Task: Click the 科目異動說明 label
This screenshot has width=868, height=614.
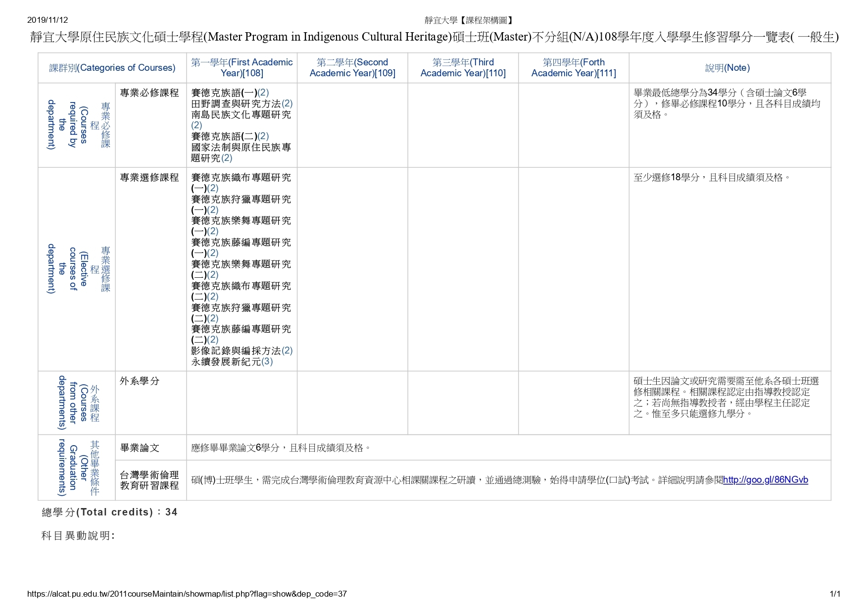Action: click(78, 536)
